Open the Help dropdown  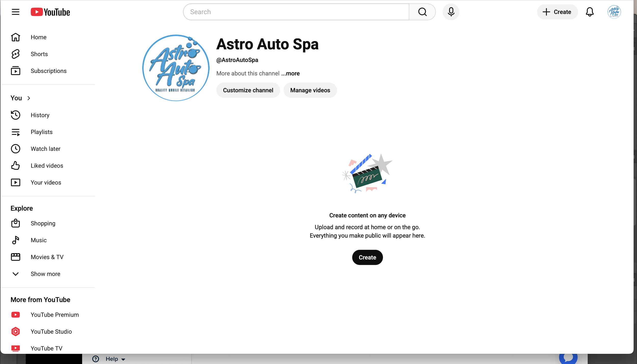pos(112,359)
